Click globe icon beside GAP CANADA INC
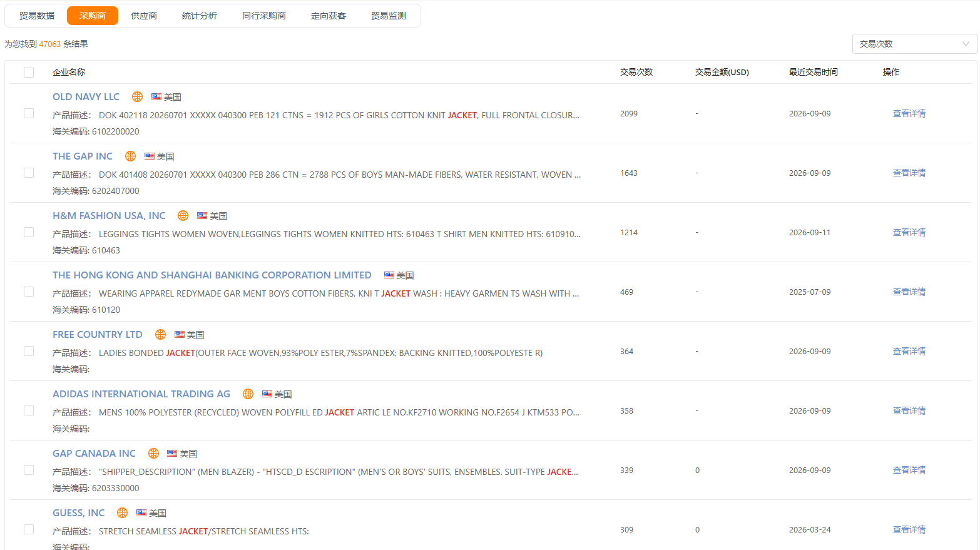 click(153, 453)
